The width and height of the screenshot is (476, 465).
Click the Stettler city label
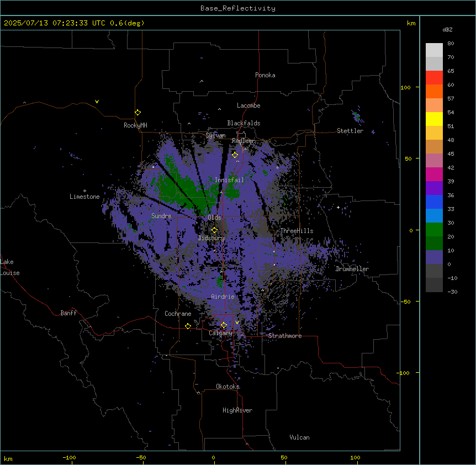350,131
